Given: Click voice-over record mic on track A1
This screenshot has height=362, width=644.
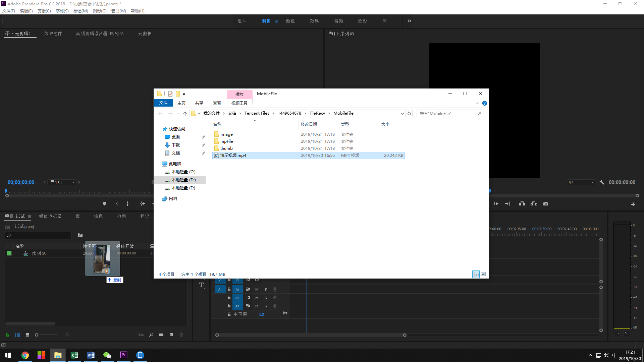Looking at the screenshot, I should [x=275, y=289].
